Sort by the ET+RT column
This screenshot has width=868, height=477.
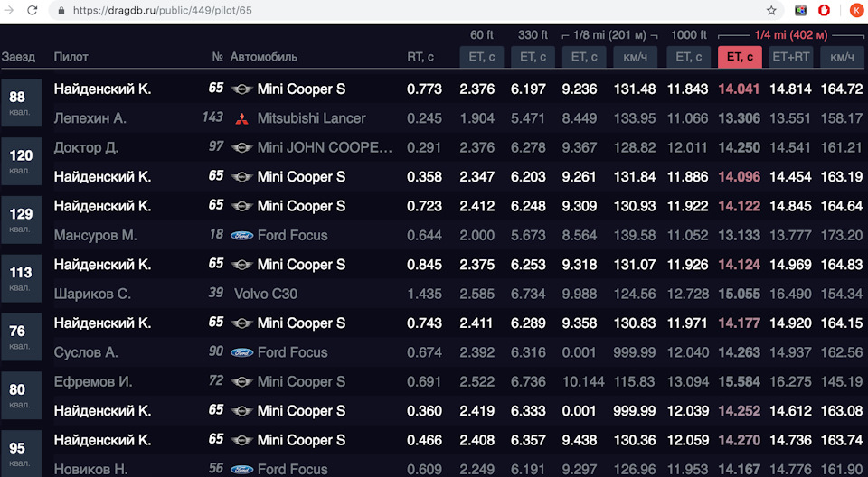coord(791,57)
